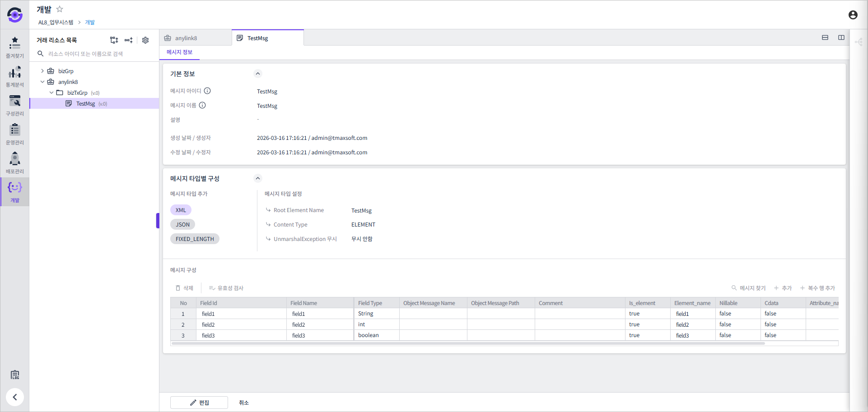This screenshot has height=412, width=868.
Task: Click the Is_element column header
Action: point(648,303)
